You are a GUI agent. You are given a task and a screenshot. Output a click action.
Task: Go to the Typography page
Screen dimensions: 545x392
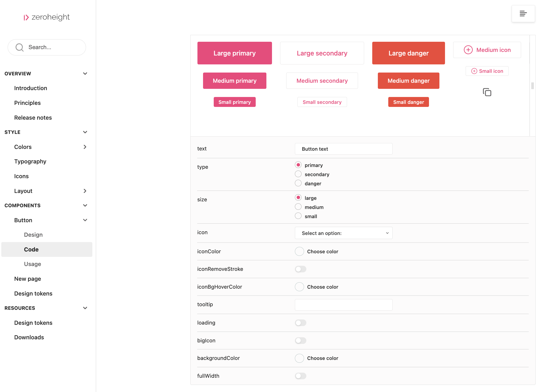point(30,161)
